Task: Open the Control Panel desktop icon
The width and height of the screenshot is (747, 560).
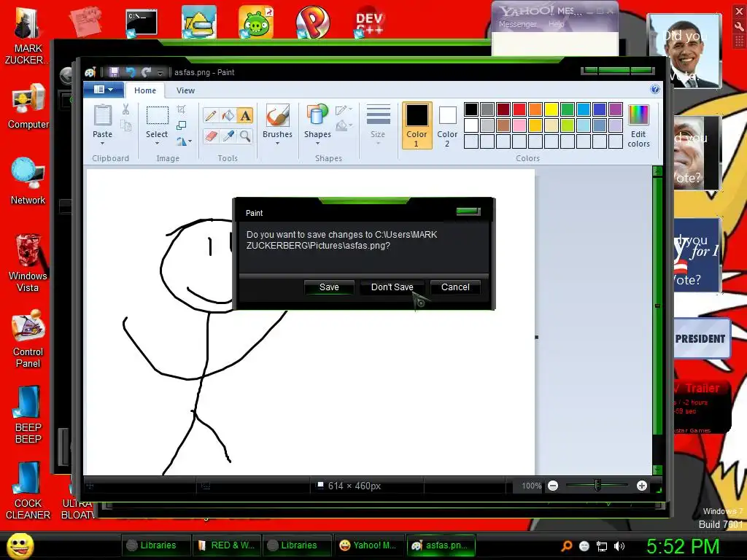Action: tap(28, 339)
